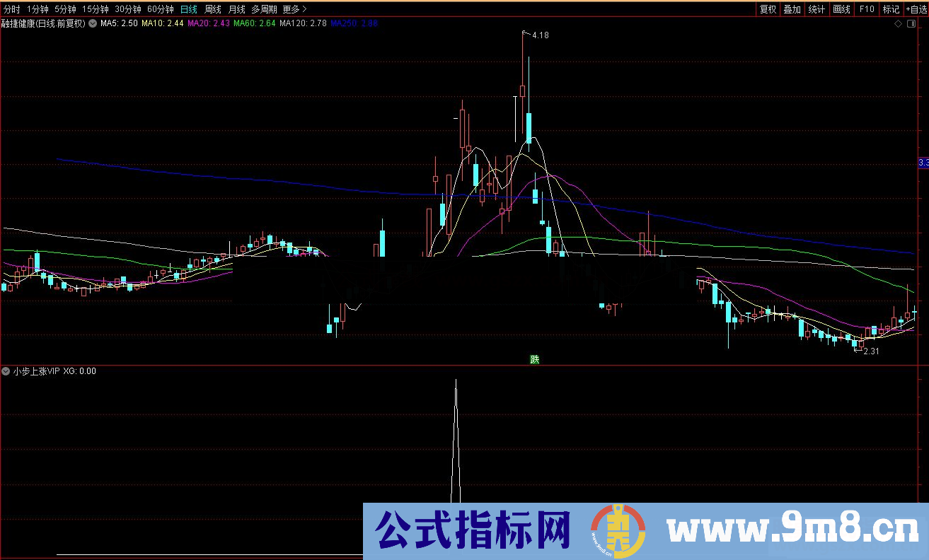Viewport: 929px width, 560px height.
Task: Select the 60分钟 period
Action: pos(162,8)
